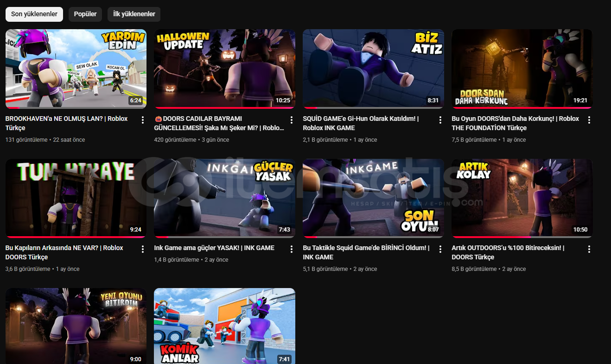
Task: Open the ARTIK KOLAY thumbnail
Action: pyautogui.click(x=522, y=198)
